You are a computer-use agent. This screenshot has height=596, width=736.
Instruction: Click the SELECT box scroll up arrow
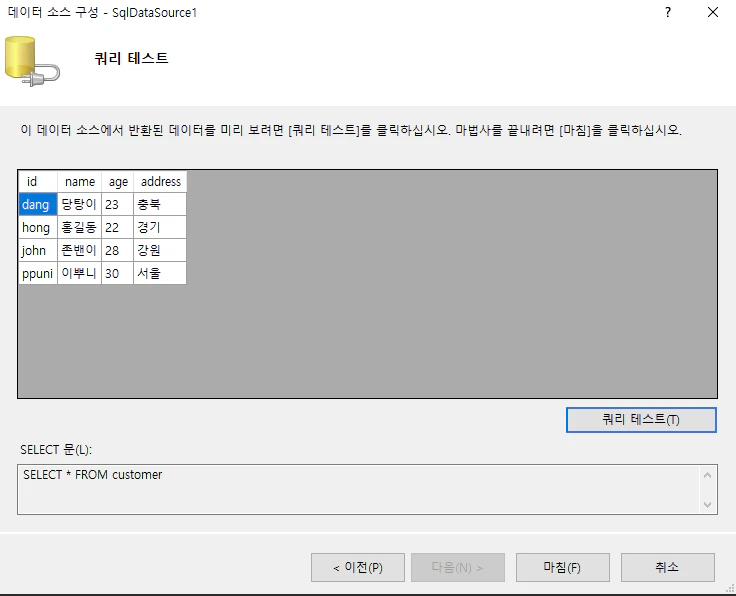tap(707, 475)
